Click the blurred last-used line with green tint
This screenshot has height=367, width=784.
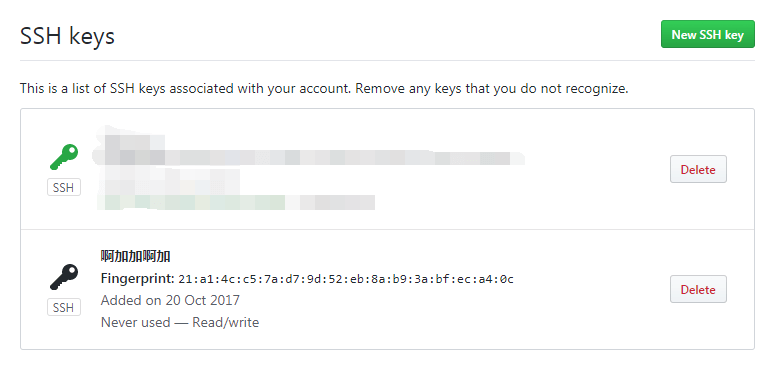pos(238,202)
